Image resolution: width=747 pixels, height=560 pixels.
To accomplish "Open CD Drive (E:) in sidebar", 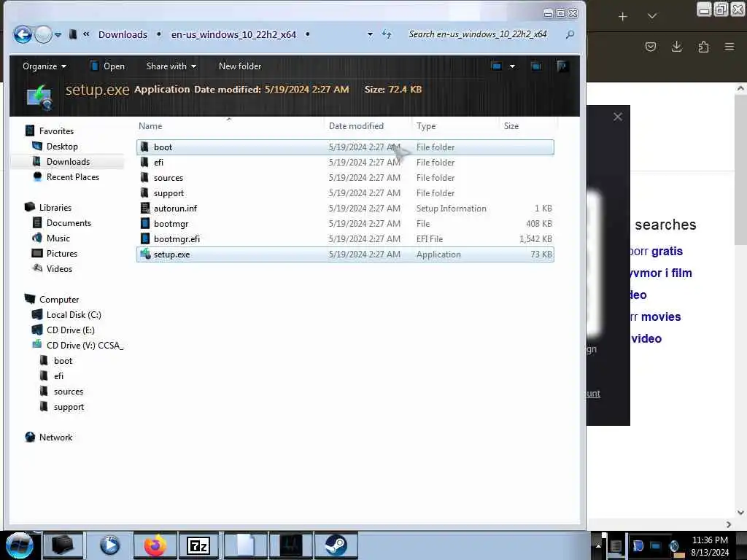I will pos(71,330).
